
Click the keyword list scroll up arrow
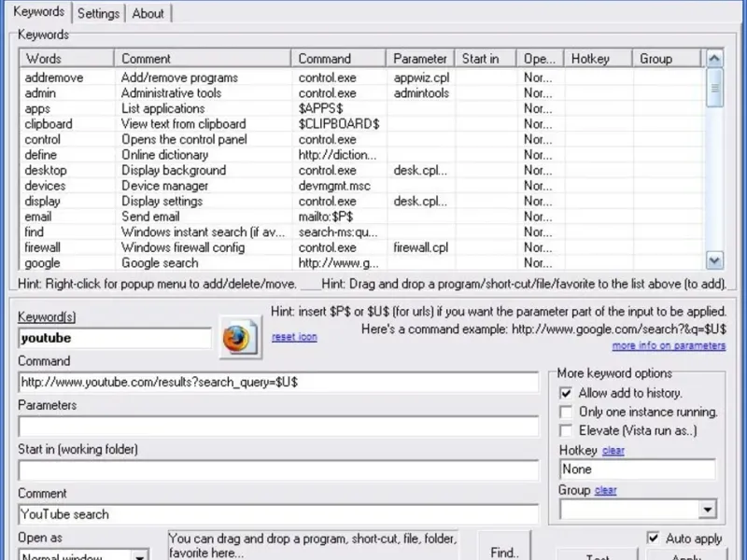[714, 59]
